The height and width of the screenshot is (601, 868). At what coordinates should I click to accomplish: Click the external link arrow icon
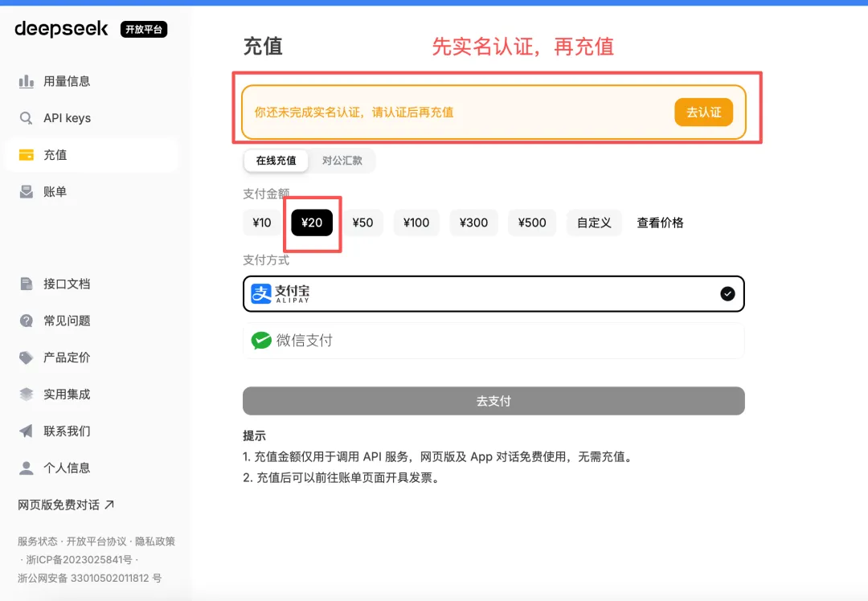109,505
